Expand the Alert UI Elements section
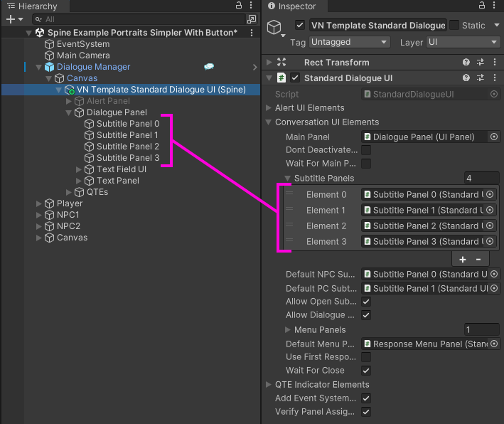The height and width of the screenshot is (424, 504). pyautogui.click(x=269, y=107)
